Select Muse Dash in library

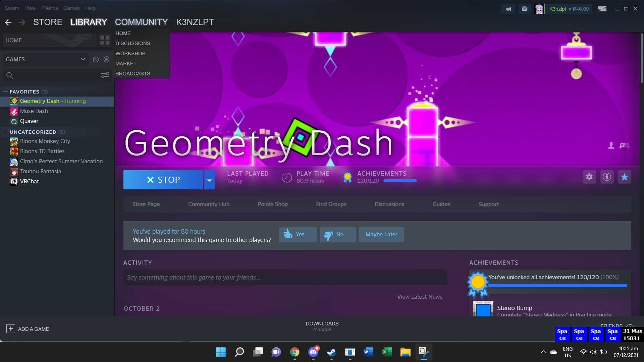pyautogui.click(x=57, y=111)
